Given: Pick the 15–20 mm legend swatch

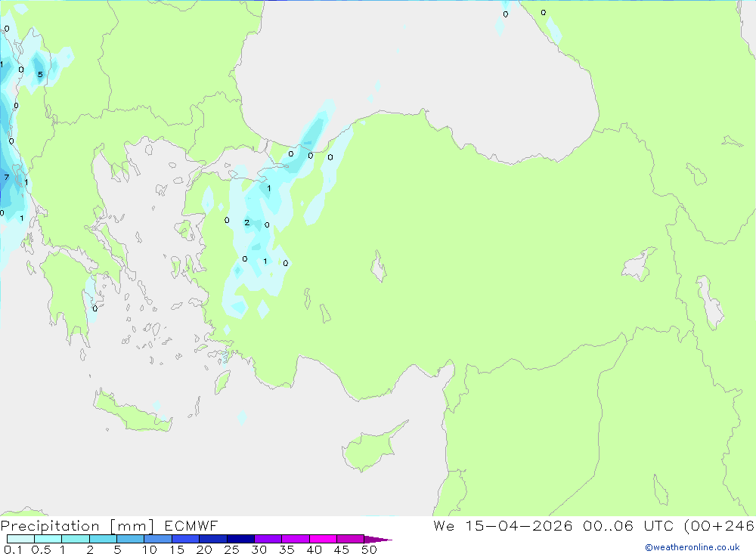Looking at the screenshot, I should (186, 539).
